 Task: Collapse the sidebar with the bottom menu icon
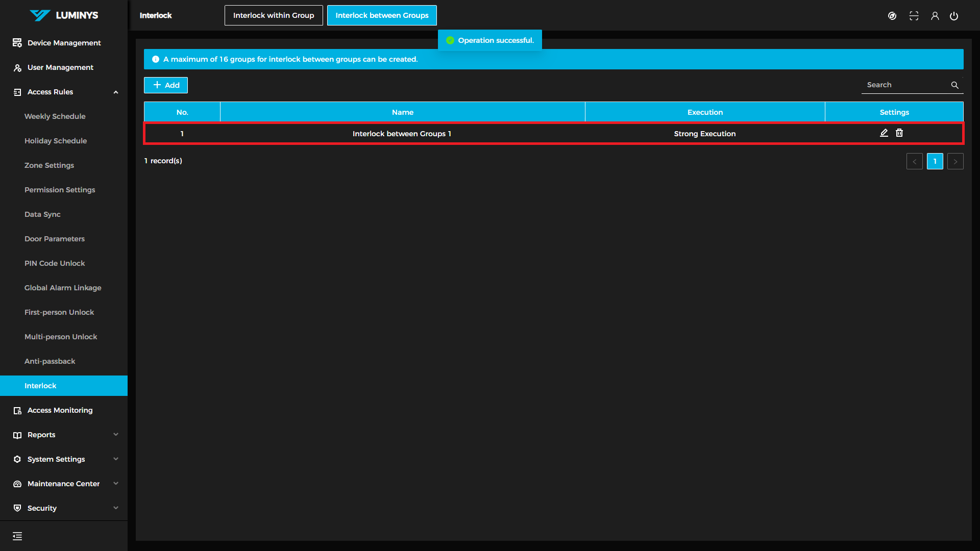click(x=17, y=536)
